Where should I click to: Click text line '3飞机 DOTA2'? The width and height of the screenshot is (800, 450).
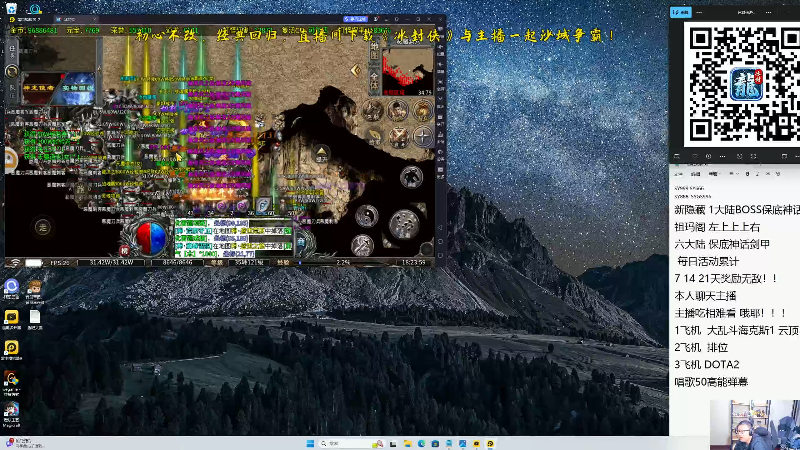(x=707, y=365)
